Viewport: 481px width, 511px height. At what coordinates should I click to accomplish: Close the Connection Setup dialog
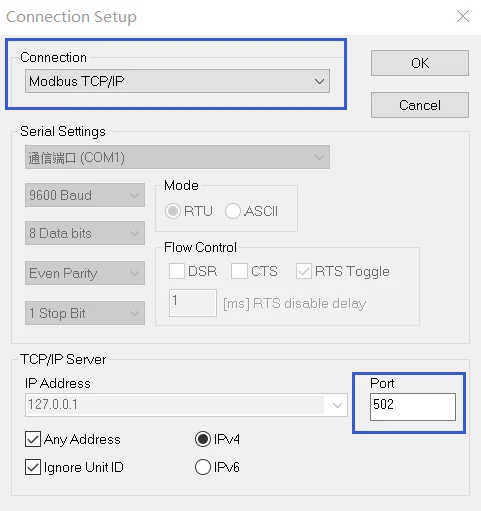[463, 16]
